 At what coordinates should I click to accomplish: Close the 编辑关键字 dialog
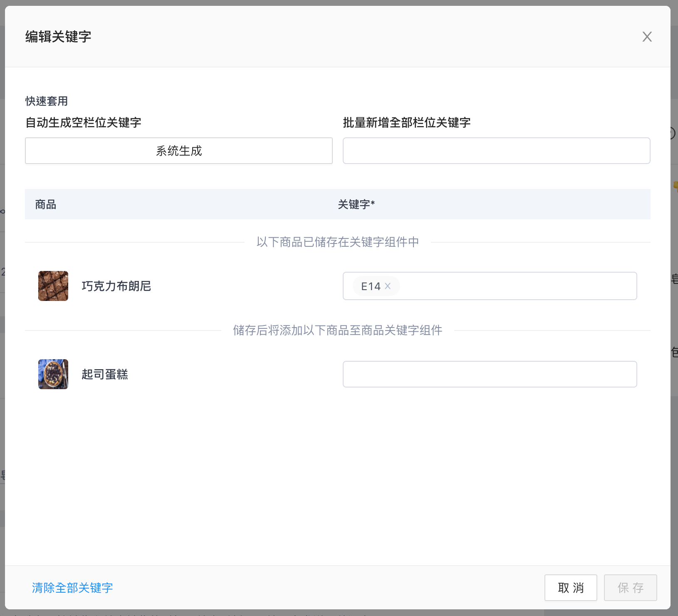pyautogui.click(x=647, y=37)
